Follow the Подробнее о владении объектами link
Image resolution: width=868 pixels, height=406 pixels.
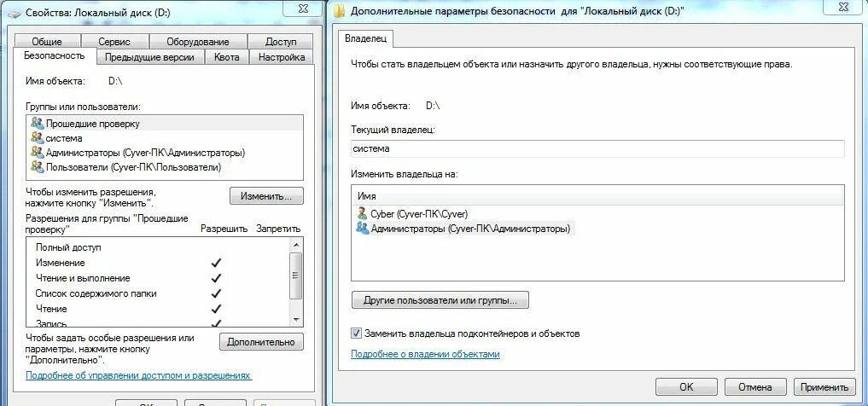coord(425,354)
